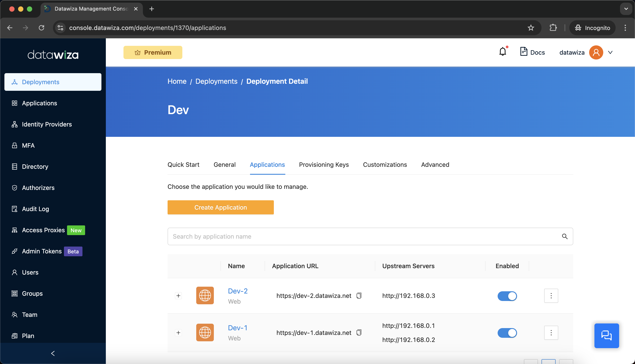
Task: Go to Deployments breadcrumb link
Action: [216, 81]
